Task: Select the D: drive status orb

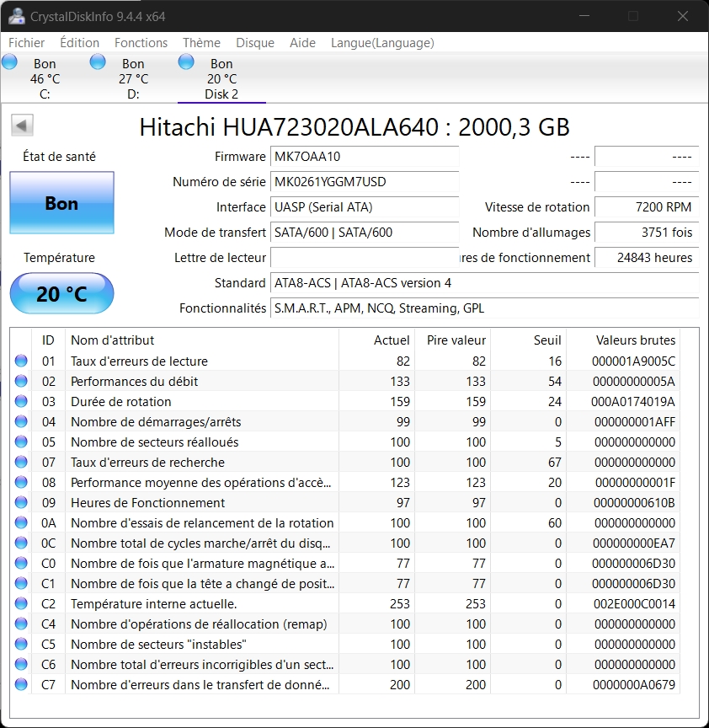Action: point(98,62)
